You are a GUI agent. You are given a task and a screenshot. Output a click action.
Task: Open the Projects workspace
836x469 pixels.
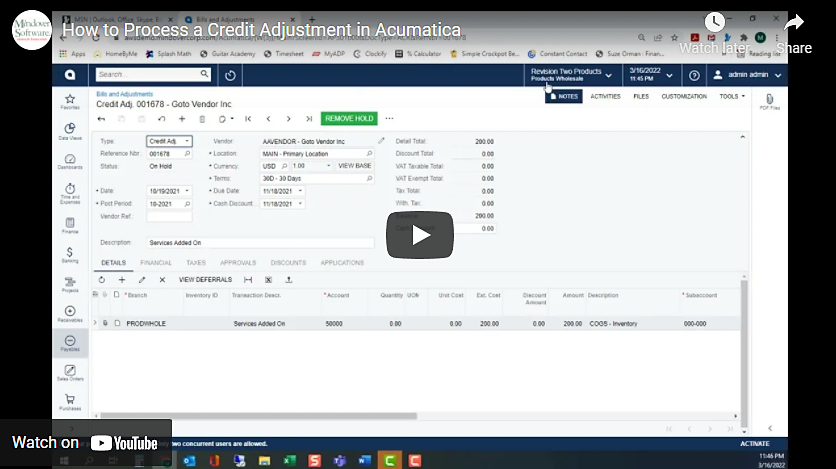click(x=70, y=285)
